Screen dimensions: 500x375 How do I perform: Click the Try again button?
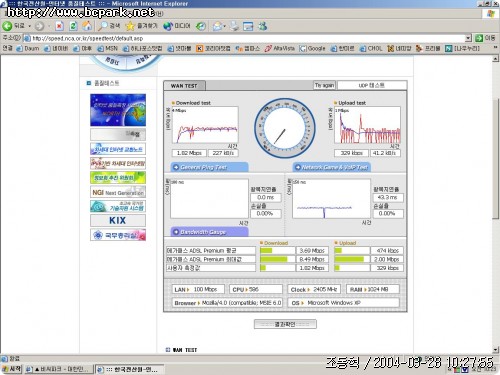324,85
